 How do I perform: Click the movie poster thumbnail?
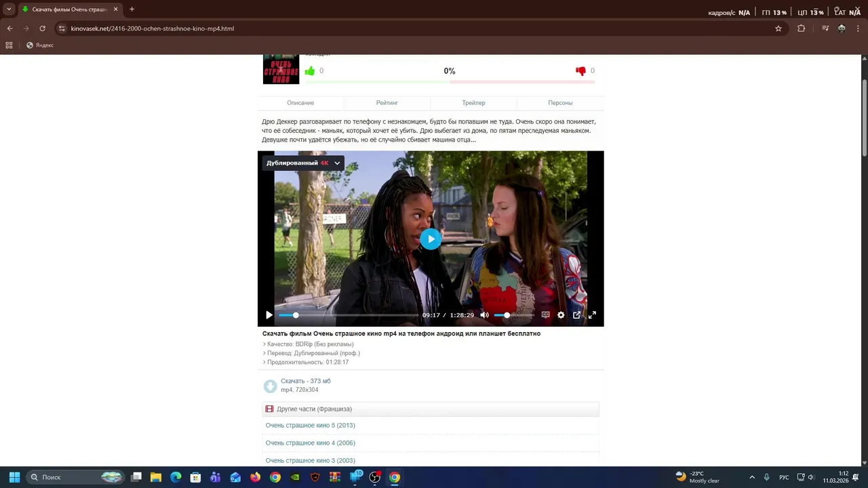click(x=281, y=69)
